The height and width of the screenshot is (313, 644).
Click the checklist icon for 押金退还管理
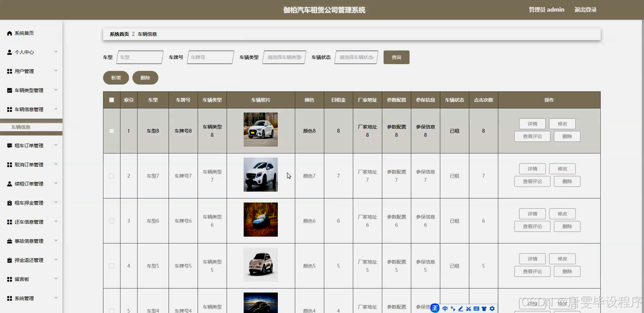(10, 260)
